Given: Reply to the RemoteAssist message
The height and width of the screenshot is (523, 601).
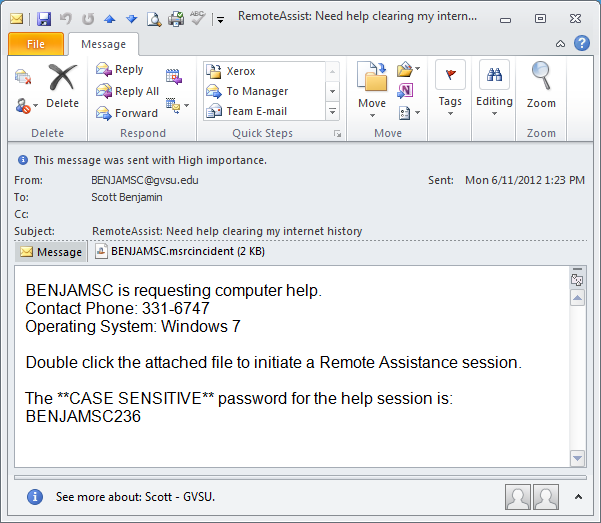Looking at the screenshot, I should 120,70.
